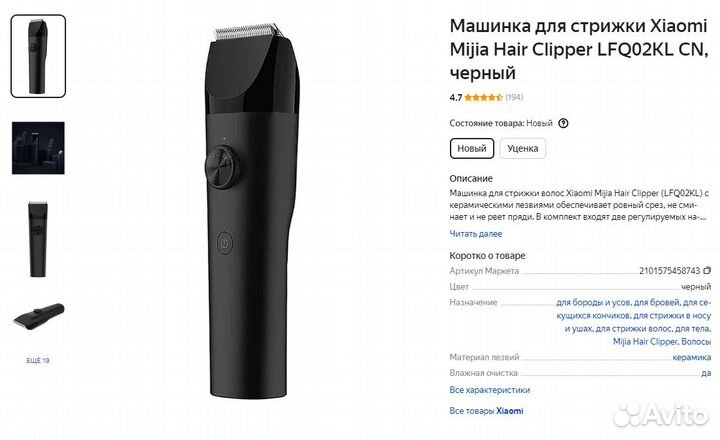Copy the Артикул Маркета number via copy icon
The width and height of the screenshot is (720, 440).
[707, 271]
